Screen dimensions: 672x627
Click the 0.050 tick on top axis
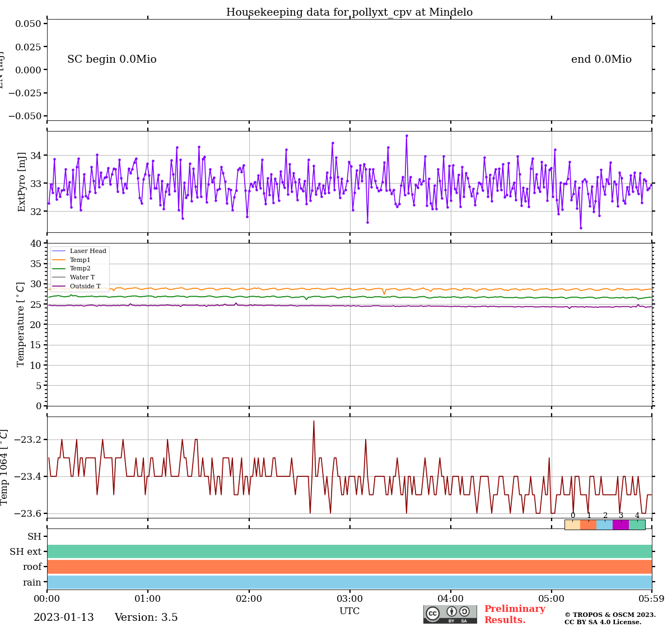coord(28,24)
